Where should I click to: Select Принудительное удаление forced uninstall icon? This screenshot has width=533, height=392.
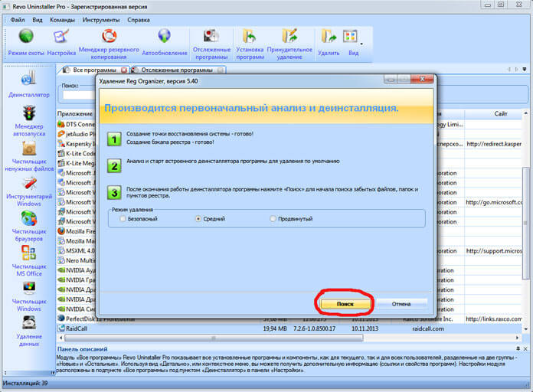pos(289,36)
